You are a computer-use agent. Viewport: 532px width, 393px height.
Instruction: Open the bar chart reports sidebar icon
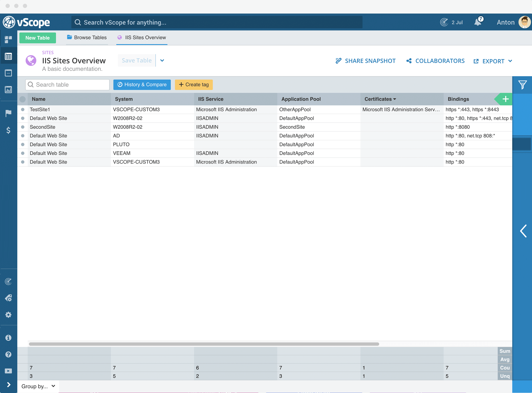coord(8,90)
